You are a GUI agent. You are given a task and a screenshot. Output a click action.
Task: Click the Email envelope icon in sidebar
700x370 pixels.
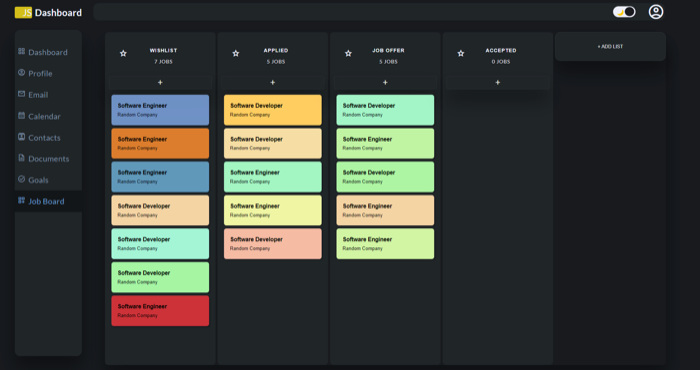click(21, 94)
